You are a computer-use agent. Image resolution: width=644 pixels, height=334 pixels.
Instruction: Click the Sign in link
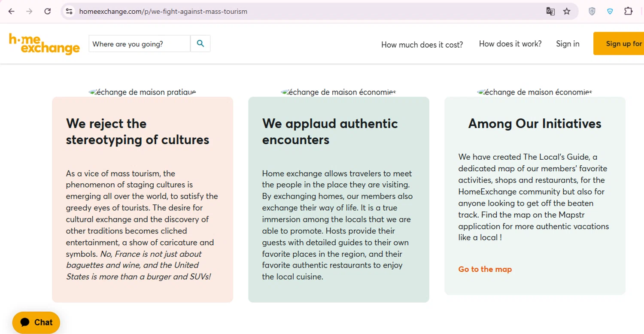coord(567,44)
